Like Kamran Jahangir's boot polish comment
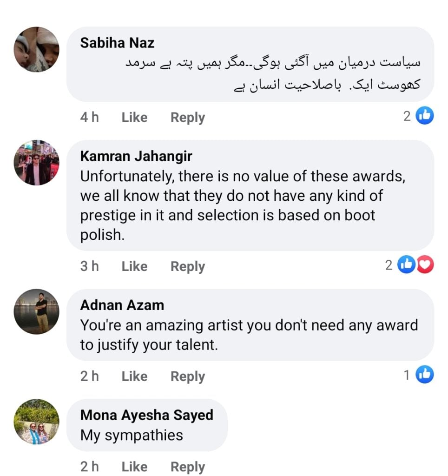 click(x=134, y=266)
